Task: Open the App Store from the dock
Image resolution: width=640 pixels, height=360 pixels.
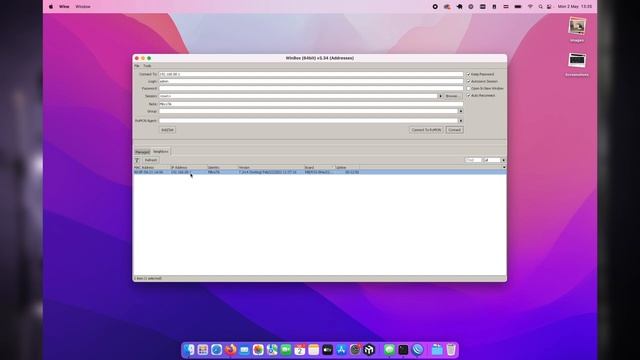Action: coord(342,350)
